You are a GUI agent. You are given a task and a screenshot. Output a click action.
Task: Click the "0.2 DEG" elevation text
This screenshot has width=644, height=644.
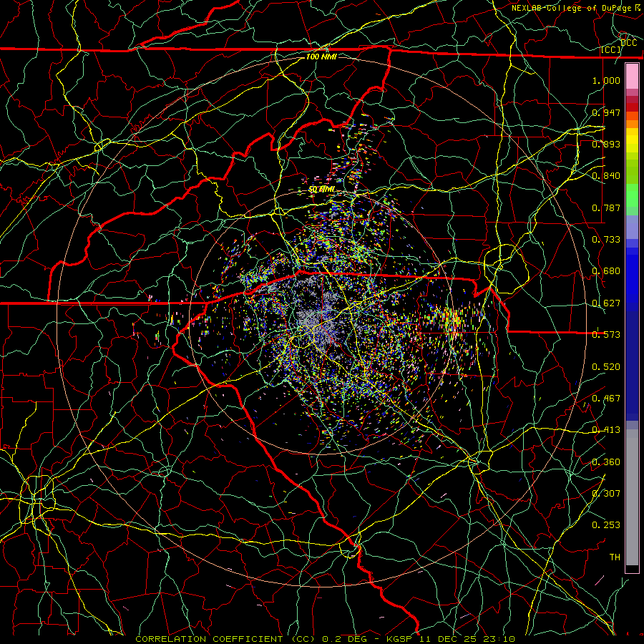(x=344, y=639)
